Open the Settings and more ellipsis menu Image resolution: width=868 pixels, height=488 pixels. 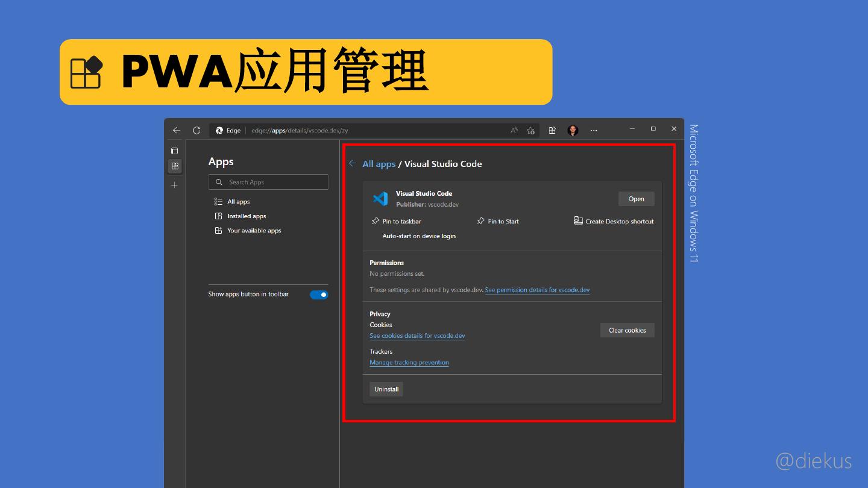(594, 130)
